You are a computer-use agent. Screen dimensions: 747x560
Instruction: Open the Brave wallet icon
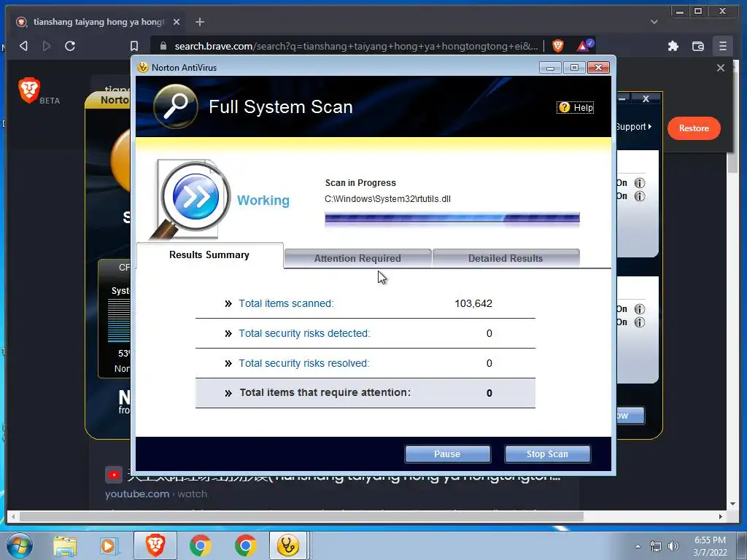pyautogui.click(x=698, y=46)
